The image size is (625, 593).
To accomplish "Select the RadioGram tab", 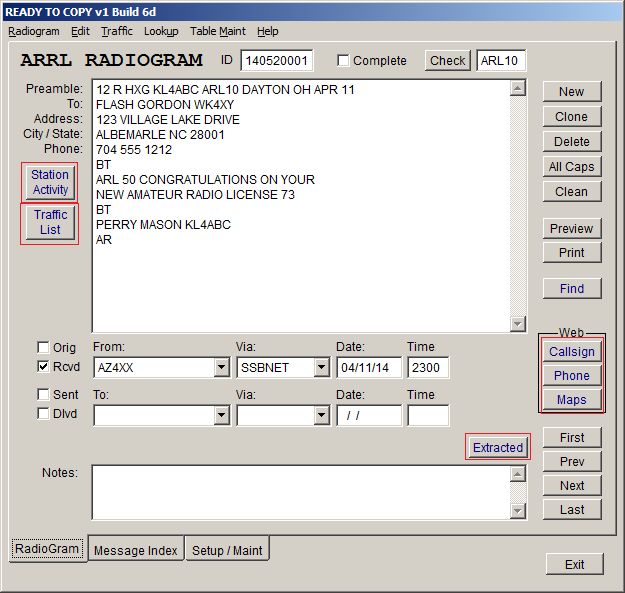I will click(47, 549).
